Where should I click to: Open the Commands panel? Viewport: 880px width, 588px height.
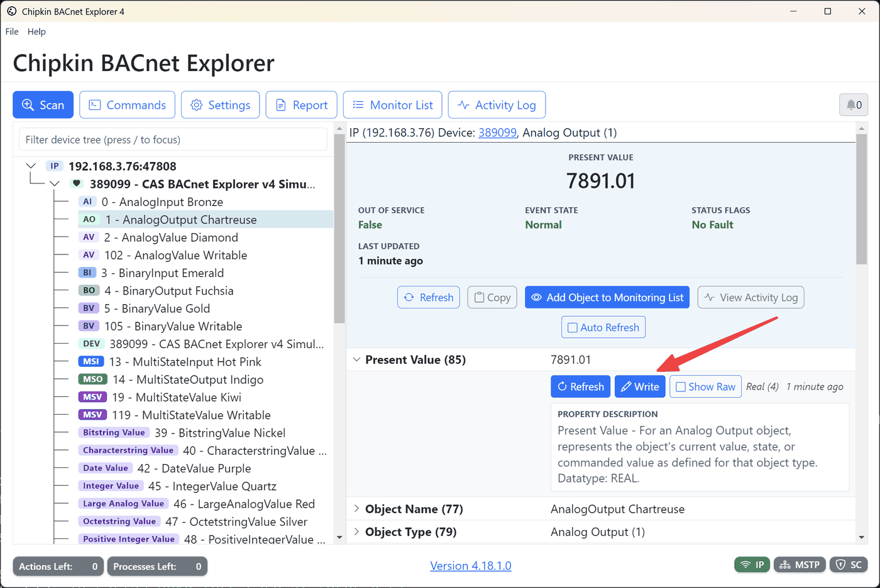click(x=128, y=105)
